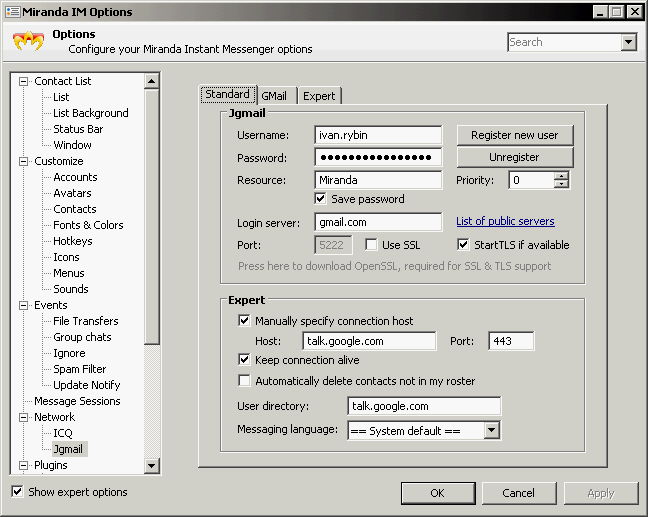The width and height of the screenshot is (648, 517).
Task: Select Sounds tree item
Action: pyautogui.click(x=71, y=289)
